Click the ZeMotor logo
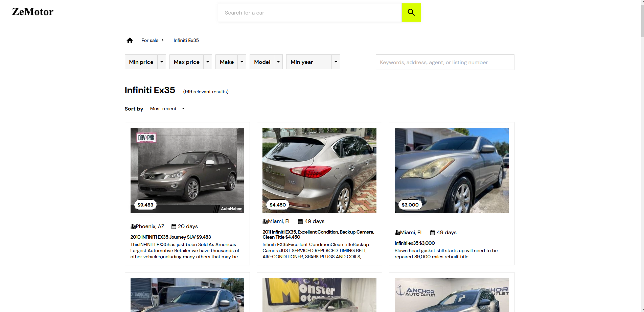 33,12
